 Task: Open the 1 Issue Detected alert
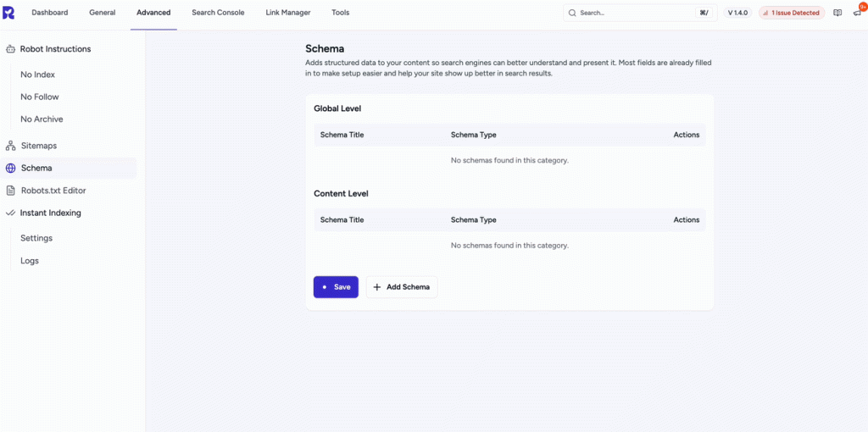tap(792, 13)
